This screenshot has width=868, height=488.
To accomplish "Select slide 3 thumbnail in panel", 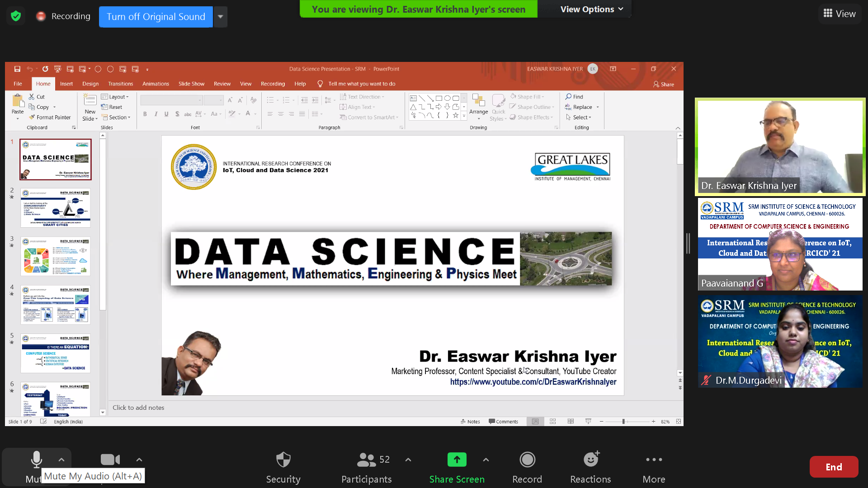I will [x=55, y=256].
